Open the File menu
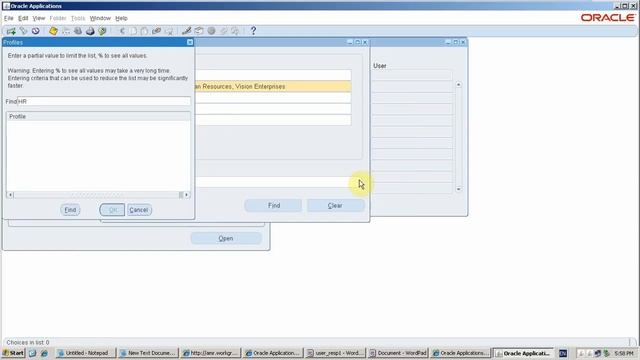Viewport: 640px width, 360px height. tap(9, 18)
